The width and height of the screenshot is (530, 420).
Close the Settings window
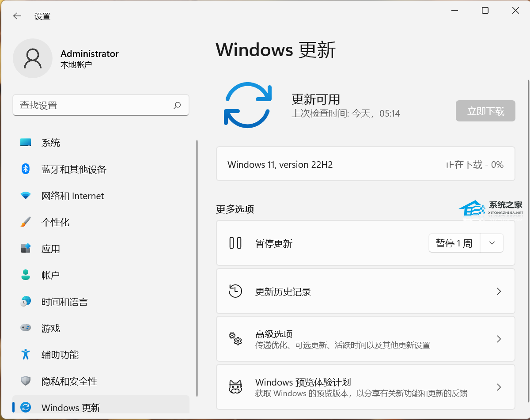click(x=515, y=11)
